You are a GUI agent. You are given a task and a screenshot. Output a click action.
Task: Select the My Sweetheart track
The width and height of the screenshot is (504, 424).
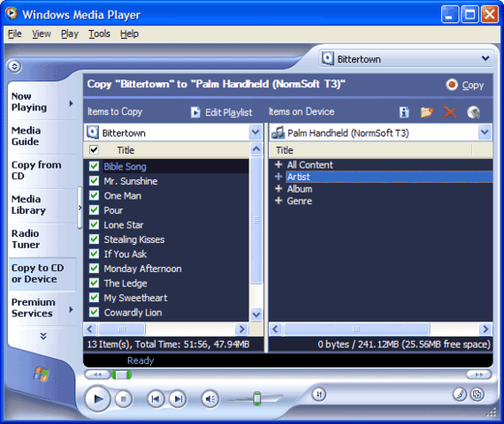click(135, 298)
